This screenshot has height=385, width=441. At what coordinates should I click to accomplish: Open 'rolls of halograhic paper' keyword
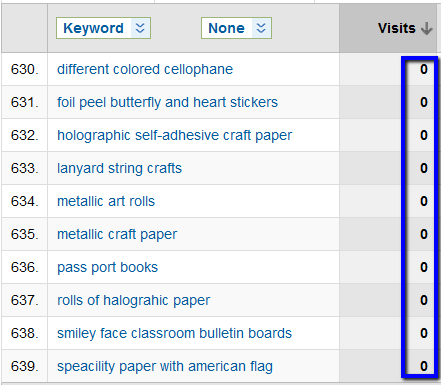pyautogui.click(x=134, y=300)
